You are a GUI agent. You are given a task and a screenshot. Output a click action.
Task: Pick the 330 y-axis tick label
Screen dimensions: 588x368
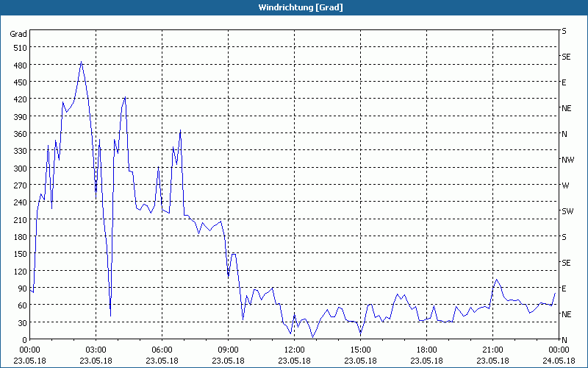click(20, 151)
